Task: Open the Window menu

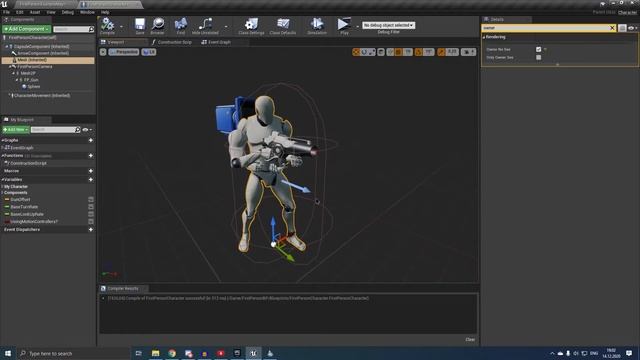Action: pos(87,12)
